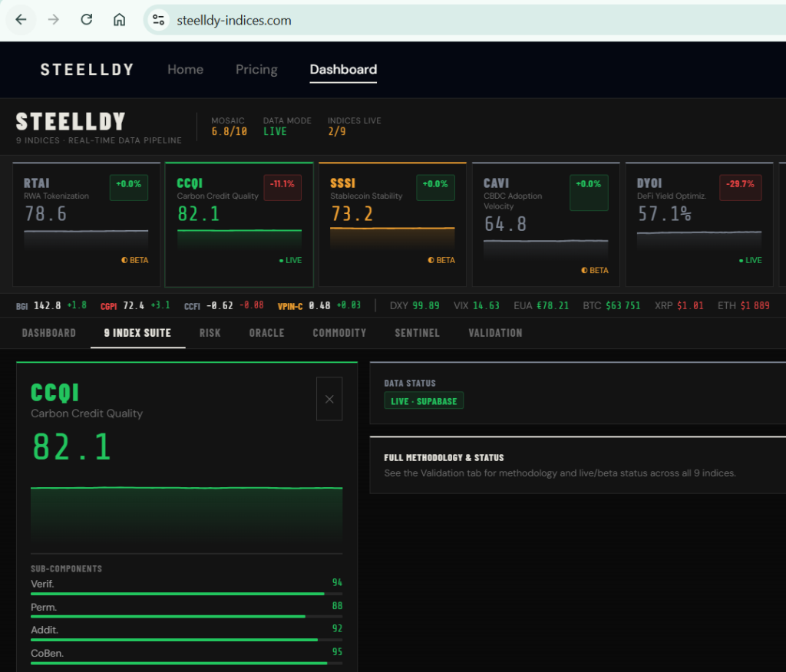
Task: Click the address bar URL field
Action: point(464,20)
